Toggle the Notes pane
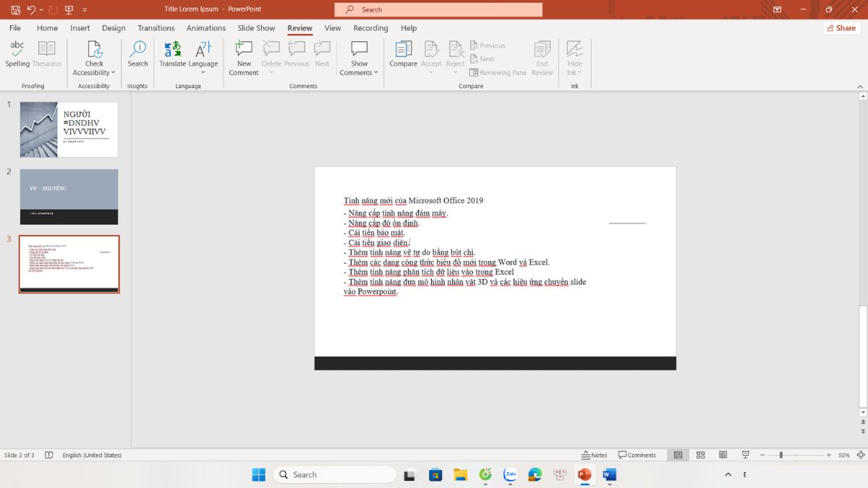868x488 pixels. [x=595, y=455]
